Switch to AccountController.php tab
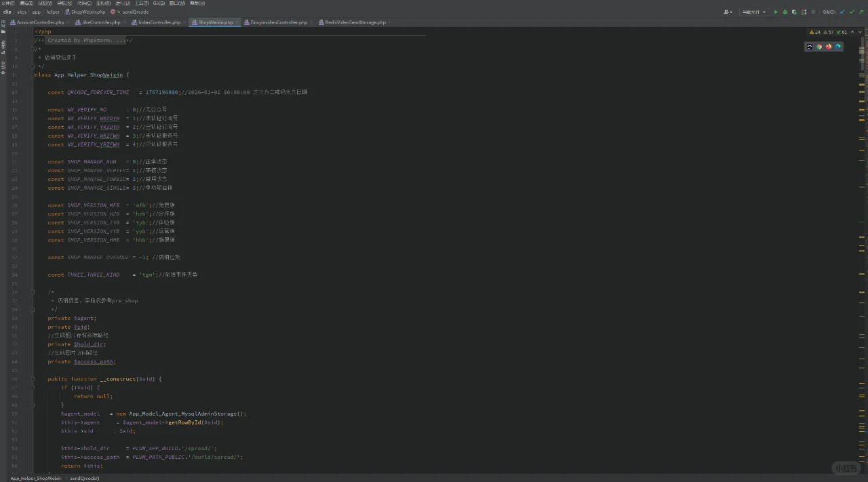This screenshot has height=482, width=868. pos(41,22)
